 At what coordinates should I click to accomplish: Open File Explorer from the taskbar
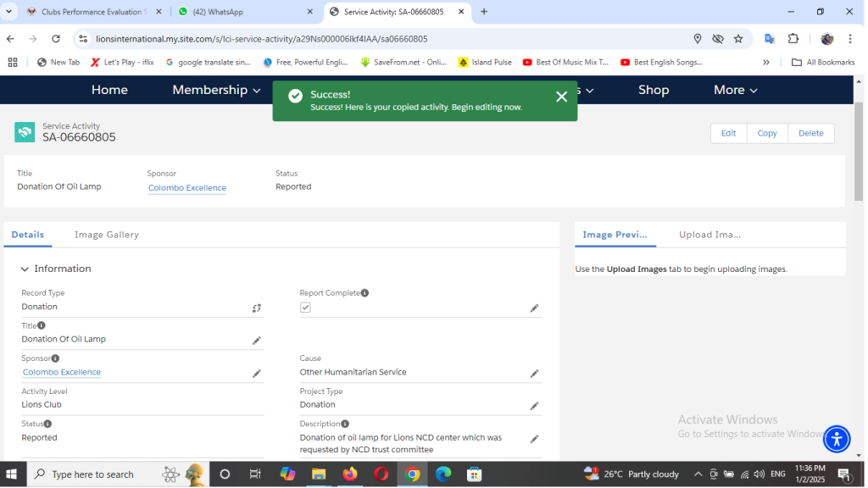pos(319,474)
